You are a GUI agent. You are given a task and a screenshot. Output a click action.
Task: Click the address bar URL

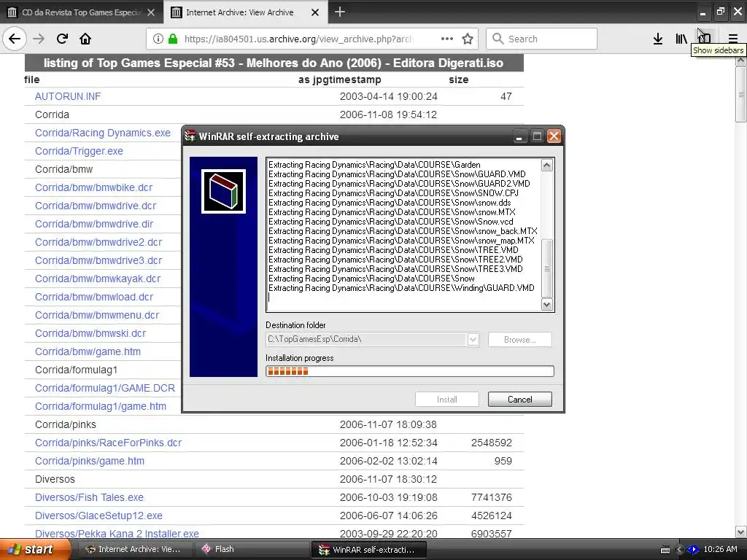[298, 39]
